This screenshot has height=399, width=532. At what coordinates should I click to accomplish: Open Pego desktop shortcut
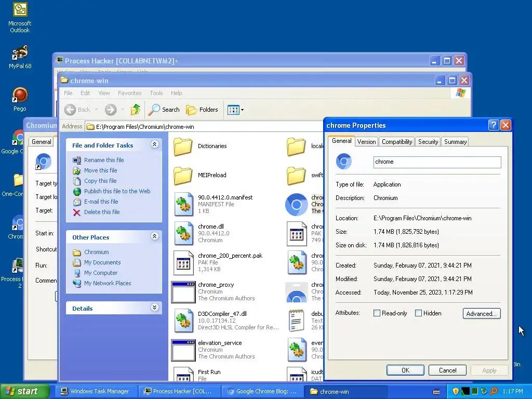pos(20,99)
